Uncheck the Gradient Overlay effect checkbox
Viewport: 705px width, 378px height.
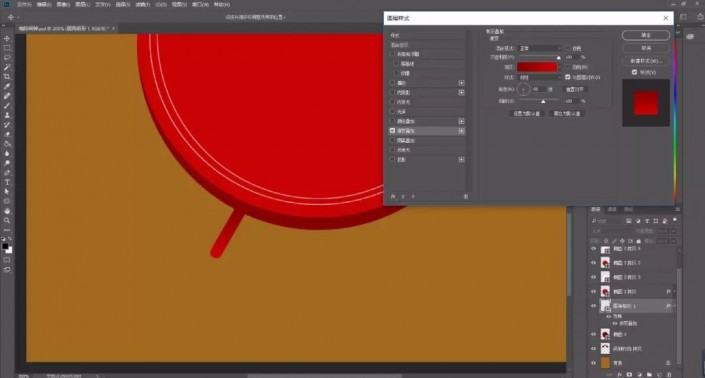pos(393,131)
